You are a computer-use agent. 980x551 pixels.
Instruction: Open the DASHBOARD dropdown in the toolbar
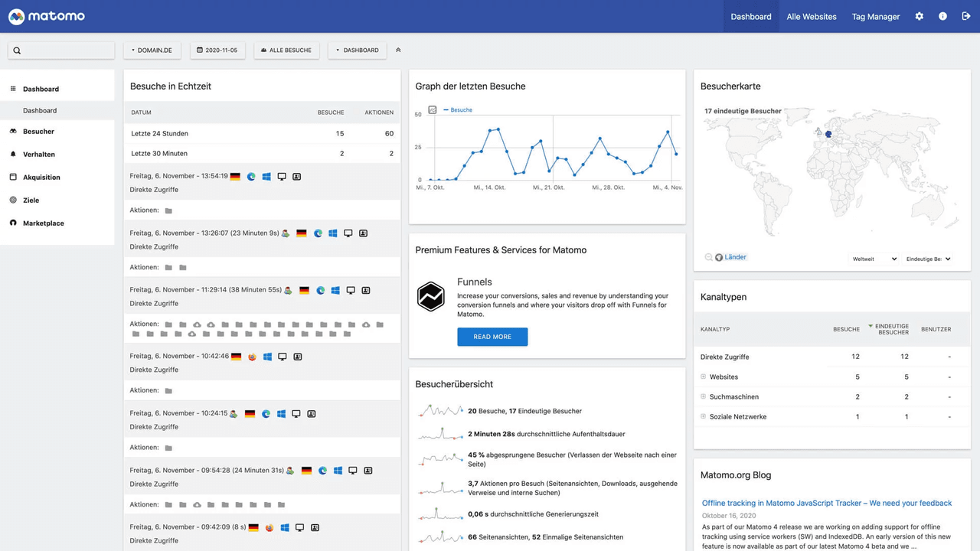357,51
